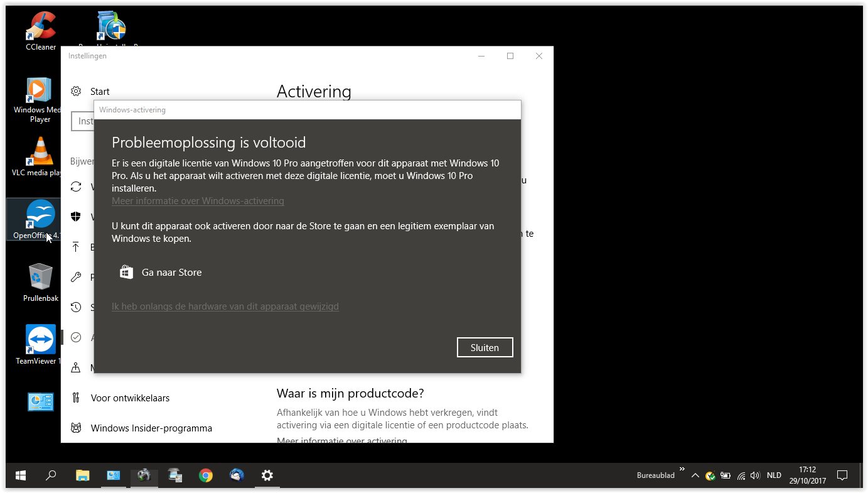Select the Prullenbak recycle bin icon
This screenshot has width=868, height=493.
click(x=41, y=282)
